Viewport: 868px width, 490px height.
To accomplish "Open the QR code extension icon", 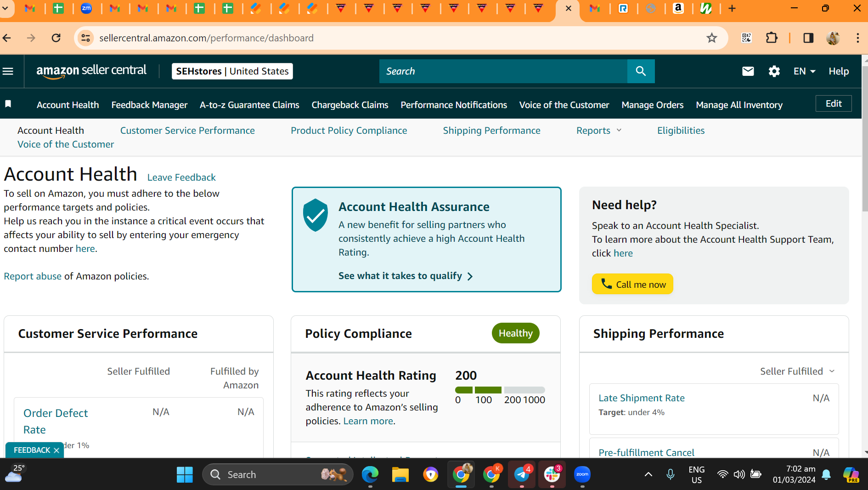I will tap(746, 38).
